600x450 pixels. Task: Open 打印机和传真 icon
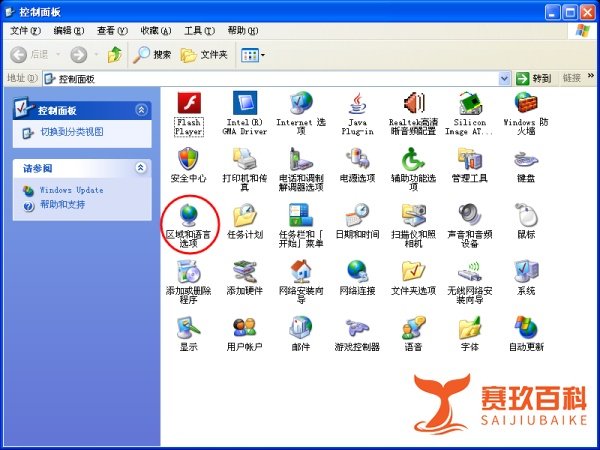pos(245,169)
